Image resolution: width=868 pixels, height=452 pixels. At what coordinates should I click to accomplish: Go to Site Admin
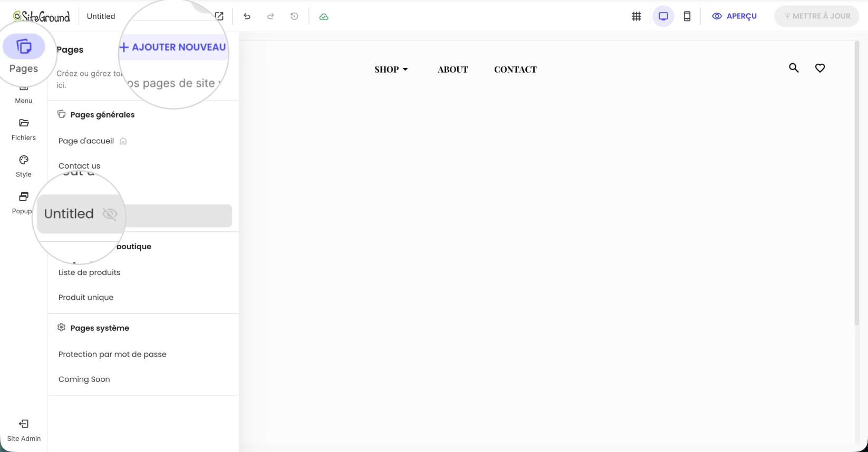click(x=24, y=430)
